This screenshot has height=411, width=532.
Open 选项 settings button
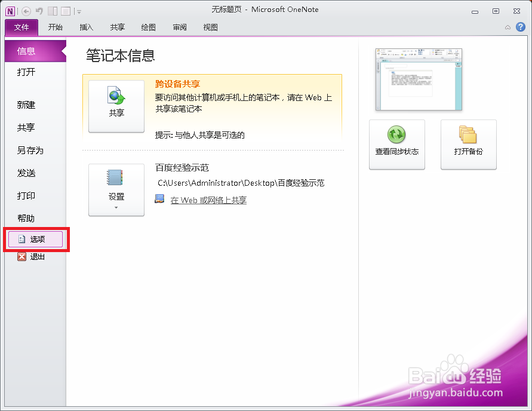click(36, 240)
